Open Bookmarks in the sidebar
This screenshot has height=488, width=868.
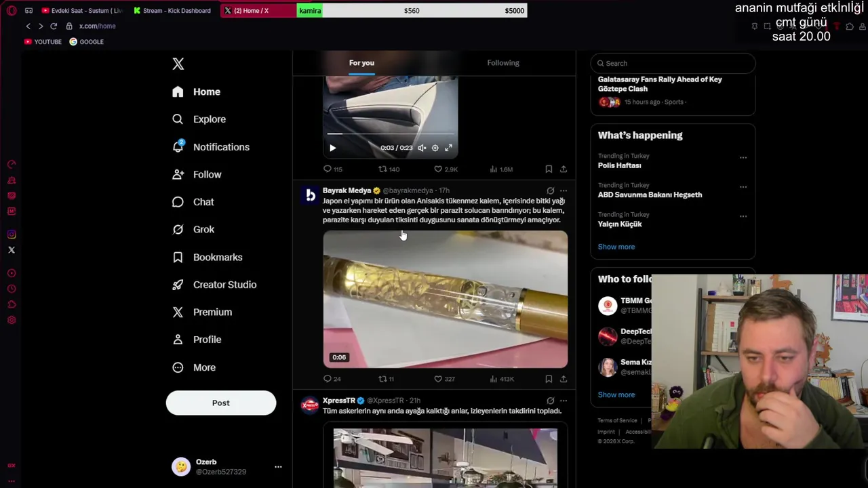click(208, 257)
